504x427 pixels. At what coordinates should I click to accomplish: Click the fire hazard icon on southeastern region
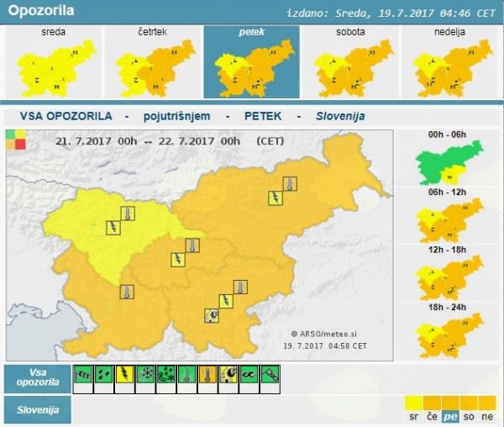(212, 315)
